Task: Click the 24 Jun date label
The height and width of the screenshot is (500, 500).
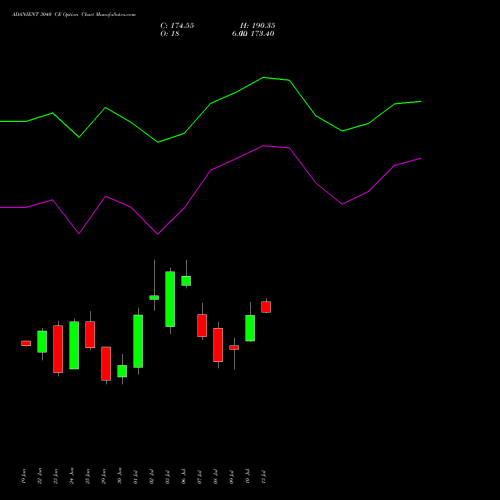Action: pos(72,476)
